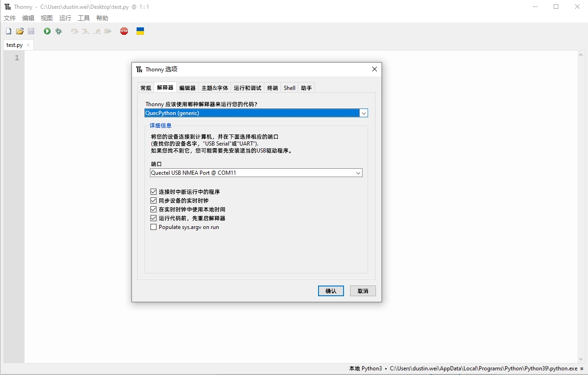Click the Save file floppy icon

coord(31,31)
